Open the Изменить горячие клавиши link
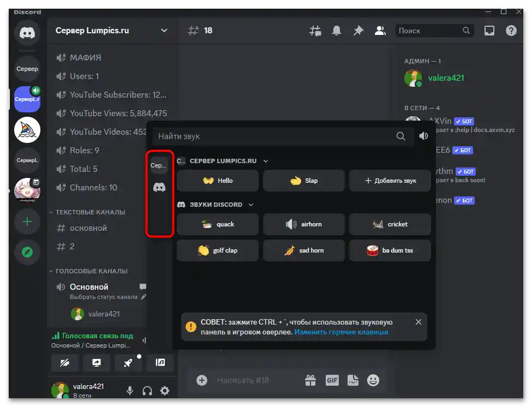The image size is (532, 407). (341, 332)
